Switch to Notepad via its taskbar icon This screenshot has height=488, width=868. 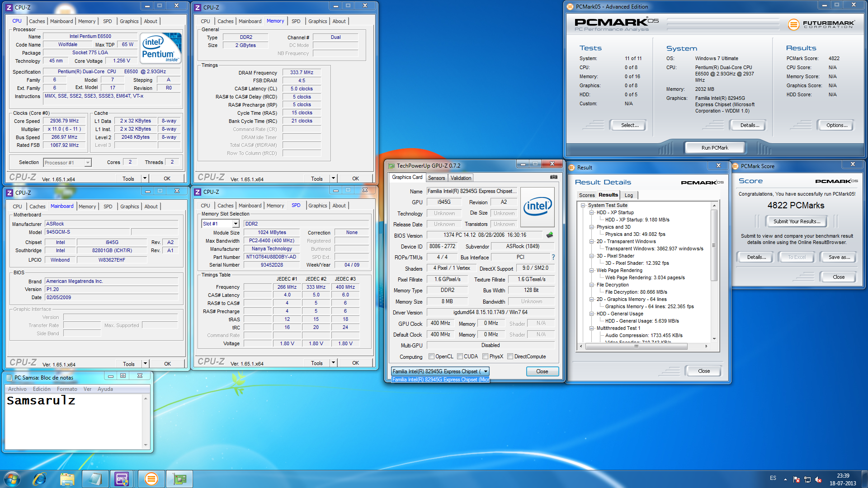click(95, 479)
